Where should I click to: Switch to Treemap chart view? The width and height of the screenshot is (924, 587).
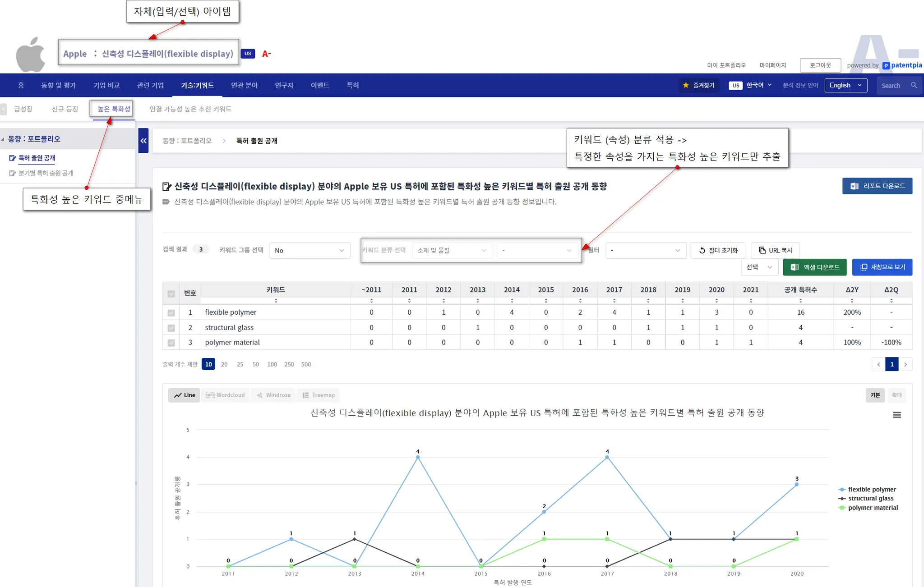[319, 395]
